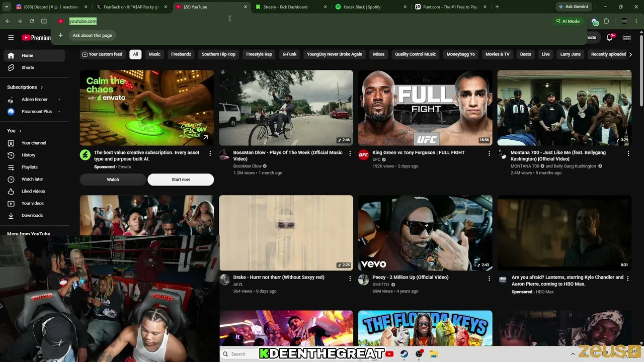This screenshot has height=362, width=644.
Task: Open YouTube notifications bell
Action: tap(610, 37)
